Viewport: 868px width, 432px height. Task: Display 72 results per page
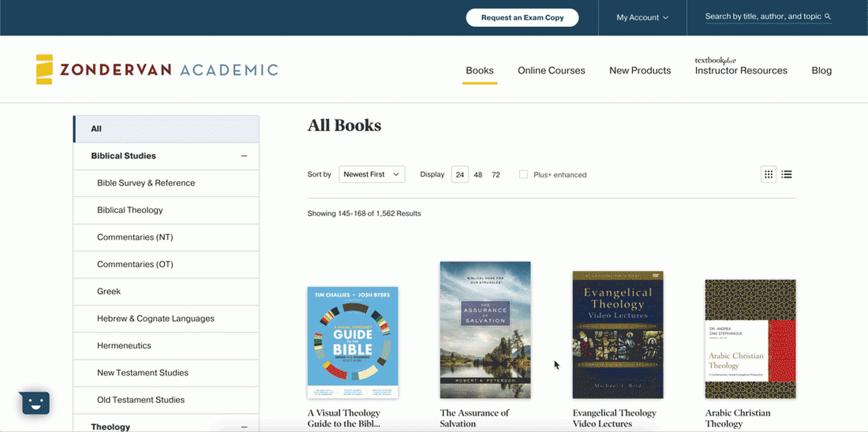pos(496,175)
